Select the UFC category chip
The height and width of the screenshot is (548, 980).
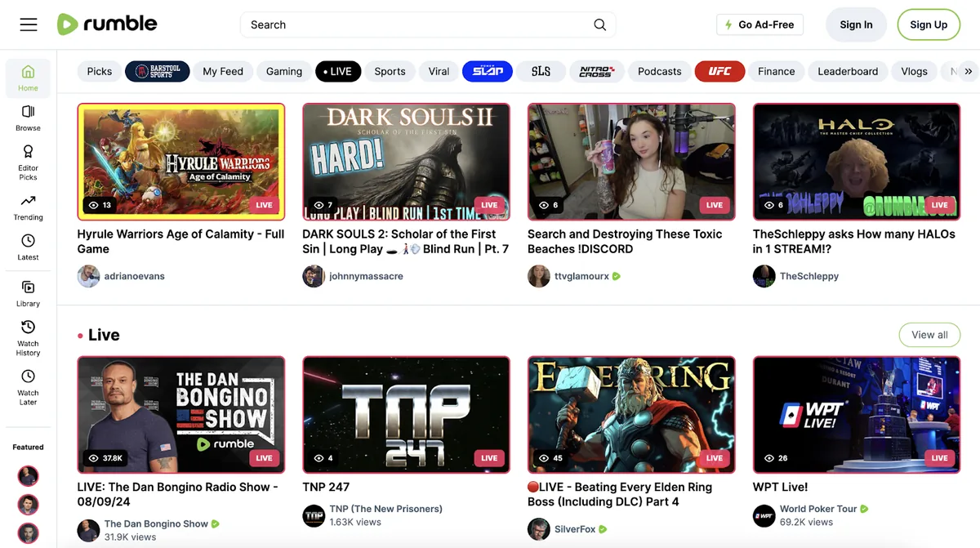719,71
